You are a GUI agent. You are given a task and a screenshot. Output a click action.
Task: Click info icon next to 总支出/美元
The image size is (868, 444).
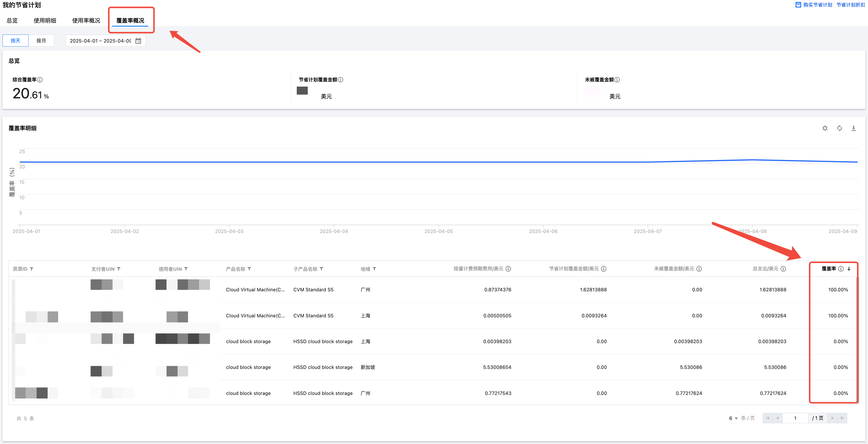tap(783, 269)
